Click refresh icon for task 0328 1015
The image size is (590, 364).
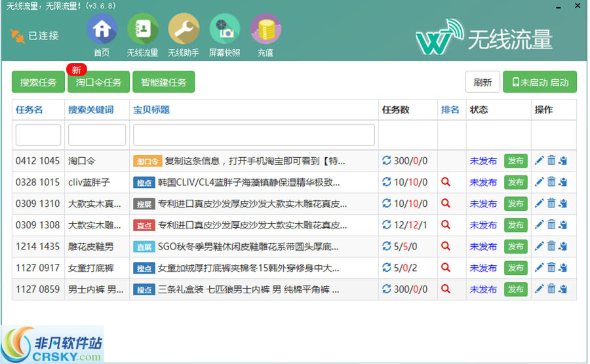(x=386, y=182)
